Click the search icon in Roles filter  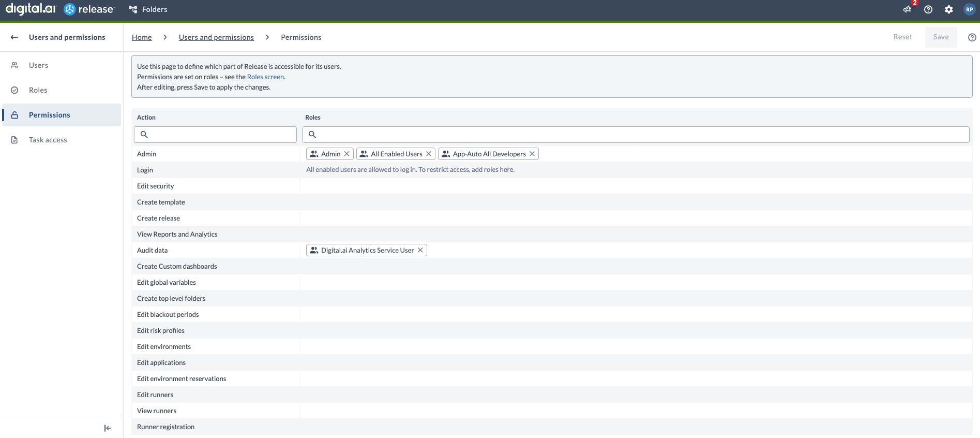click(312, 135)
